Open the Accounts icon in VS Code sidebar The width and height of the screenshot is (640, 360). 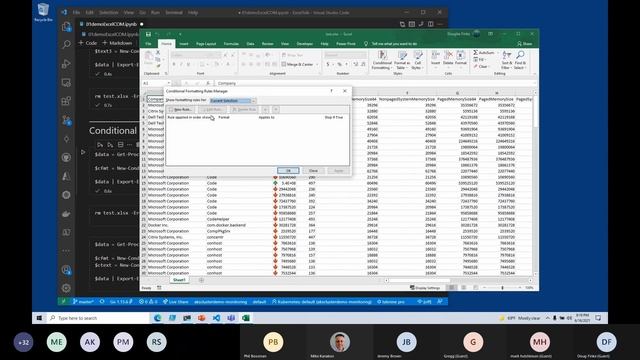(66, 270)
